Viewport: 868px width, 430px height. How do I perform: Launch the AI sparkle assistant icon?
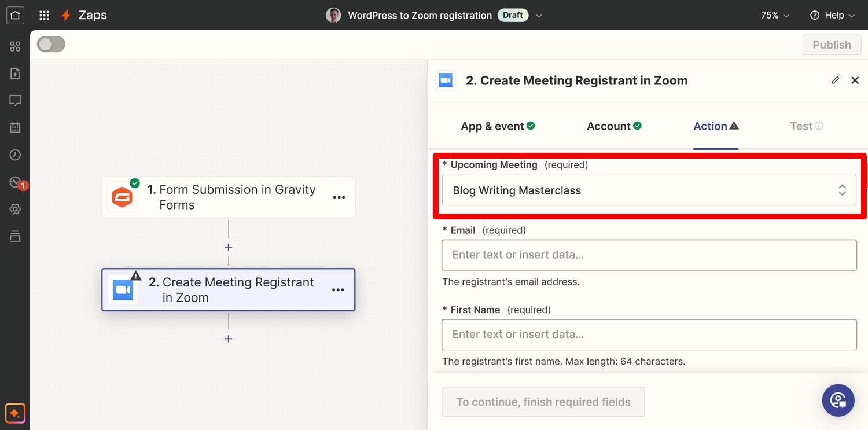[15, 414]
